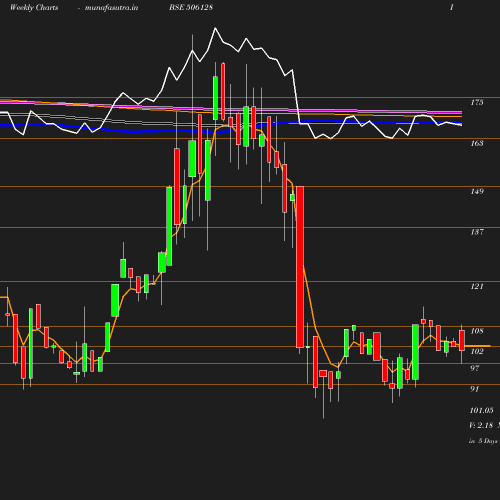Click the 149 price axis label
Viewport: 500px width, 500px height.
point(477,191)
